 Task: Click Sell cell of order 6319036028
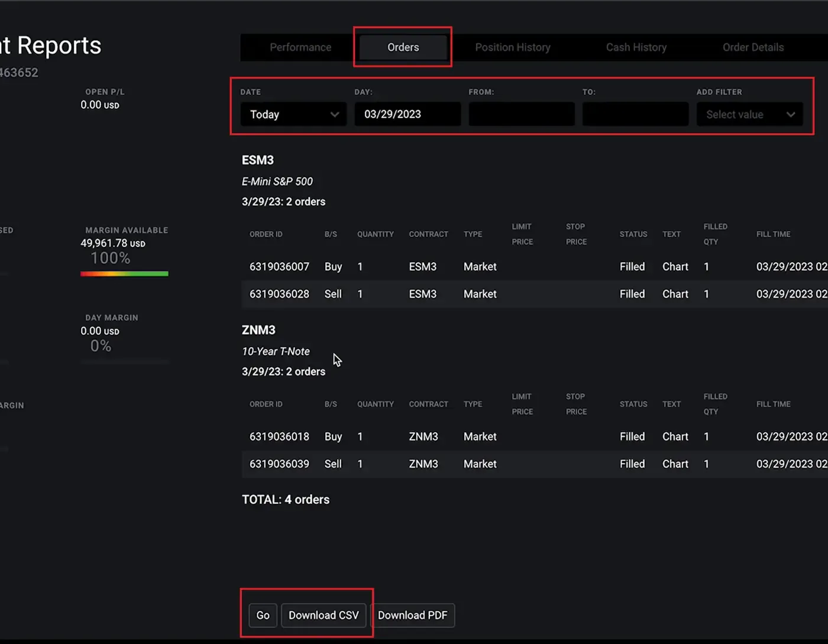point(333,294)
